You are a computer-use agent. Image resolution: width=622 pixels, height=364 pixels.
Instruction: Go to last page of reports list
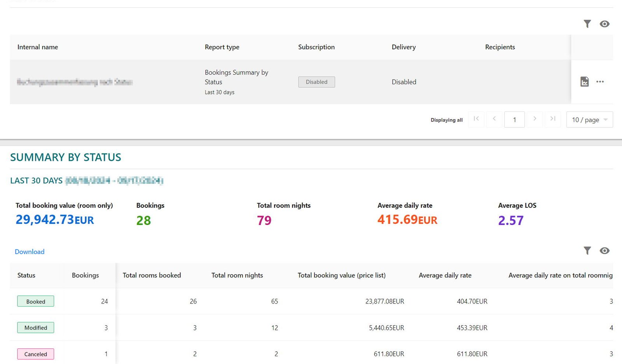click(553, 119)
